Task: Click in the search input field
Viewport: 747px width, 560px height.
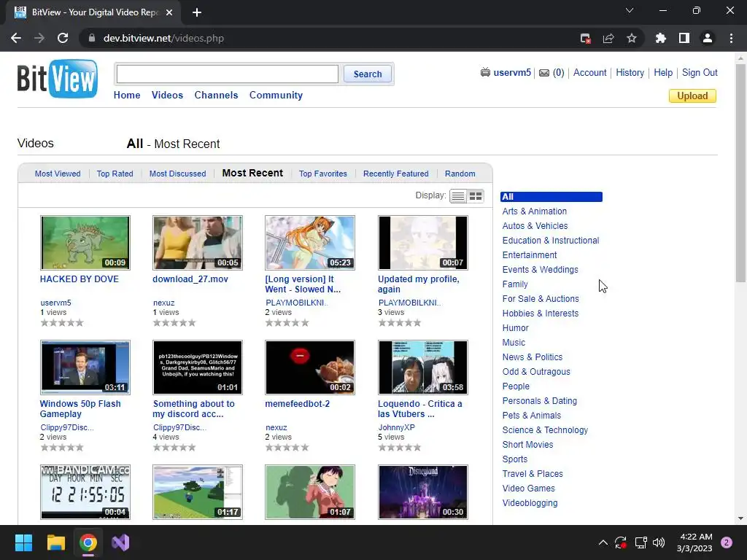Action: point(228,74)
